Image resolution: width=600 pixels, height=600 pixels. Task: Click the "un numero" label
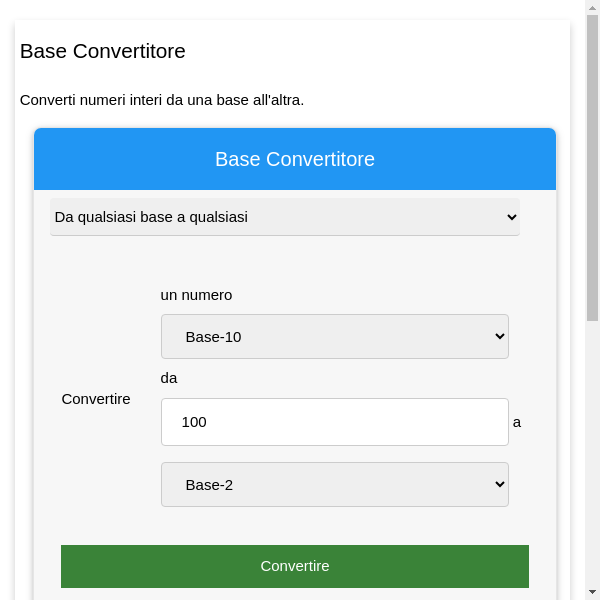(197, 295)
